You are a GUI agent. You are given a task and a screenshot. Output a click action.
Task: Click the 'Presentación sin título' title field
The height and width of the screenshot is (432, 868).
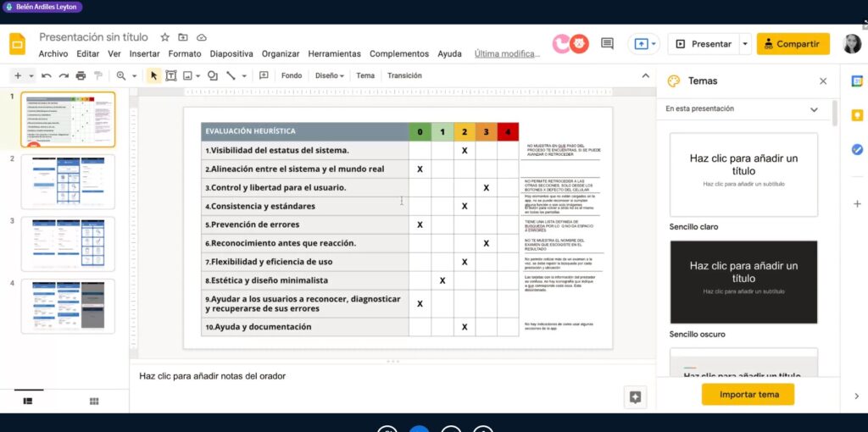pos(93,37)
